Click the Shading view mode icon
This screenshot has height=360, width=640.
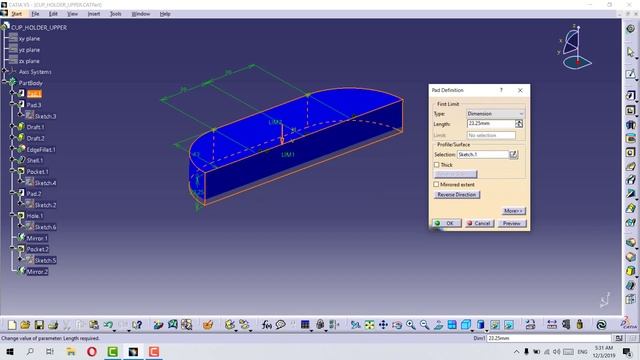coord(481,325)
